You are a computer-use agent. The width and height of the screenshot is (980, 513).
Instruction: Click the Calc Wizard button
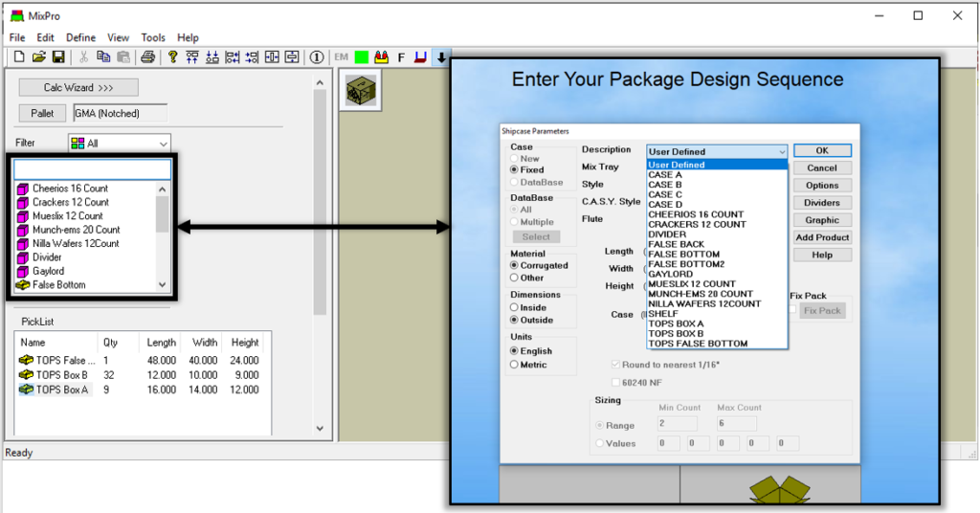click(x=78, y=87)
